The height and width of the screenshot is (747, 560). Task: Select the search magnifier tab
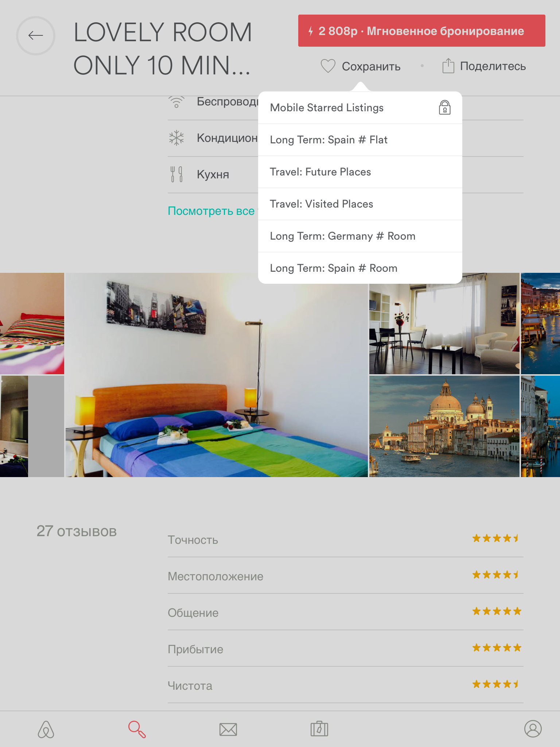click(x=137, y=729)
